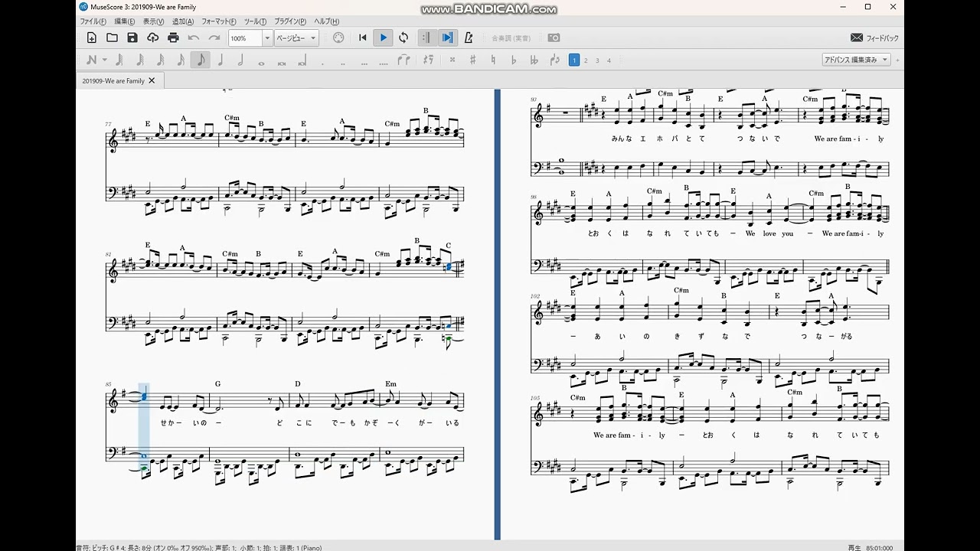980x551 pixels.
Task: Toggle pan score during playback
Action: (448, 37)
